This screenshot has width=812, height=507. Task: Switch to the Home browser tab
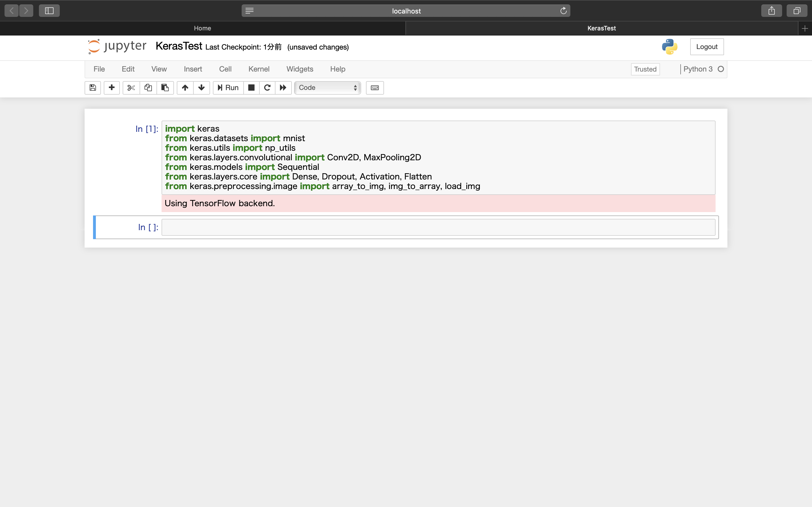202,28
